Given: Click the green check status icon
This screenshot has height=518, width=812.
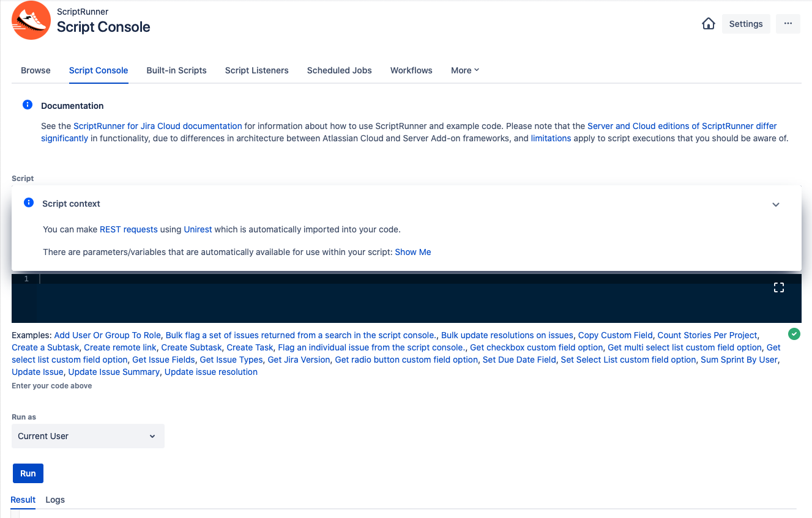Looking at the screenshot, I should click(794, 334).
